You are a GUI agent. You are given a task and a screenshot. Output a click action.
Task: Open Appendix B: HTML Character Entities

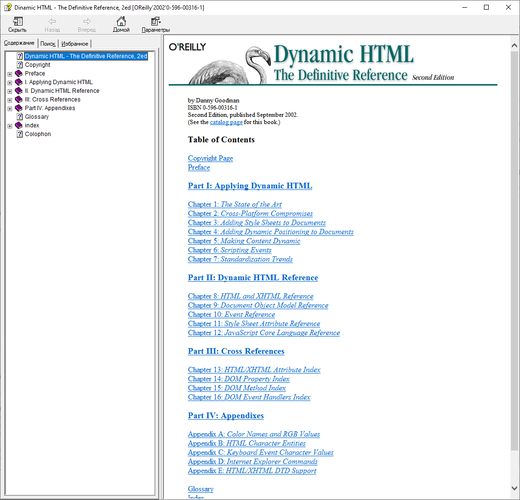pyautogui.click(x=247, y=443)
